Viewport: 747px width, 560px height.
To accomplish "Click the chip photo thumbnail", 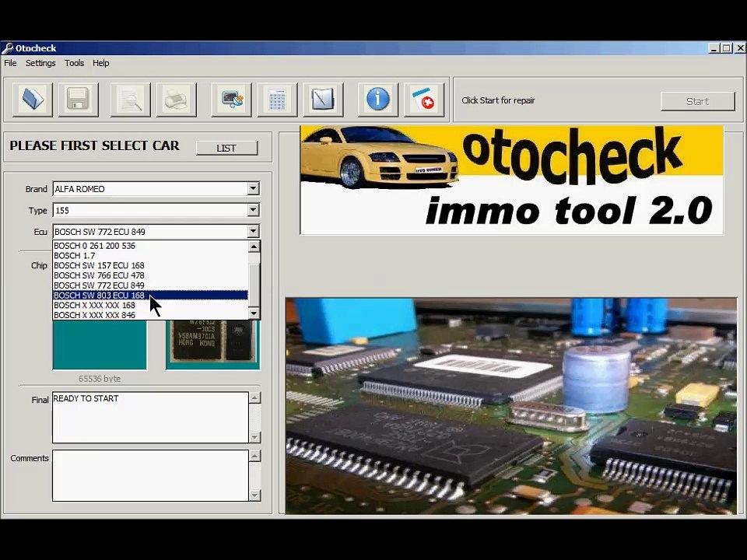I will tap(213, 345).
